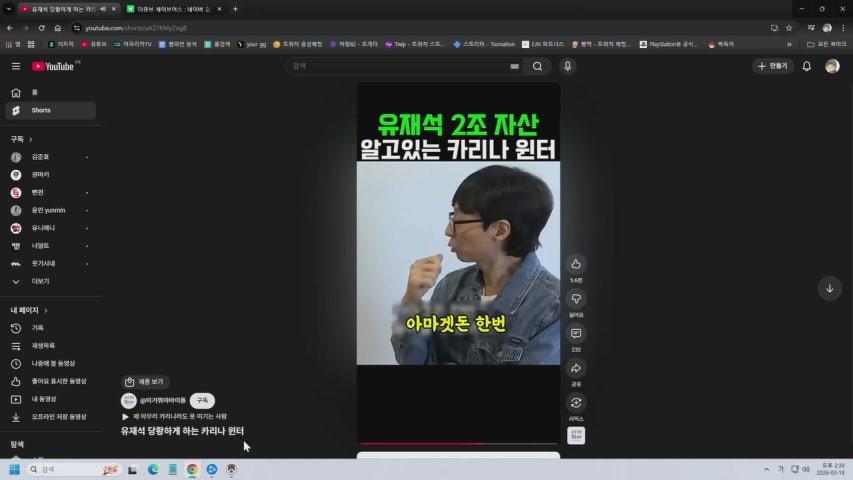The height and width of the screenshot is (480, 853).
Task: Open 오프라인 저장 동영상 downloads
Action: pyautogui.click(x=51, y=417)
